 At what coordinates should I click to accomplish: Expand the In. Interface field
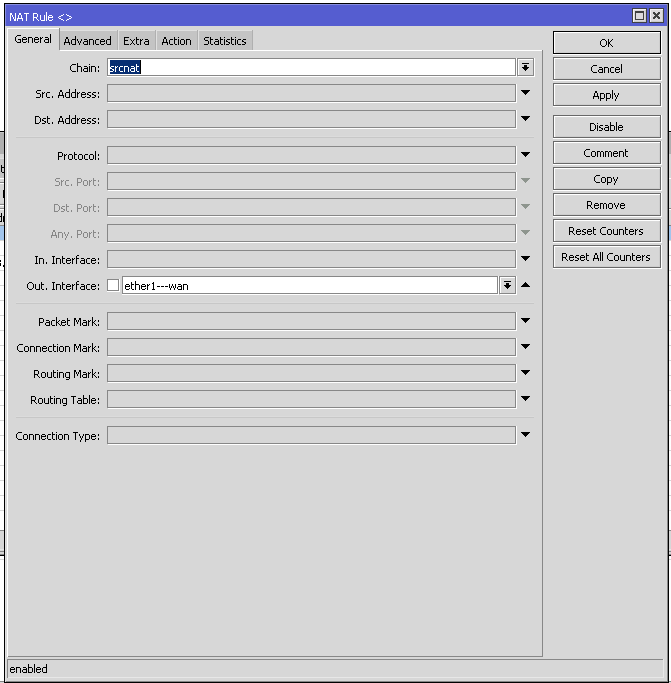point(525,260)
